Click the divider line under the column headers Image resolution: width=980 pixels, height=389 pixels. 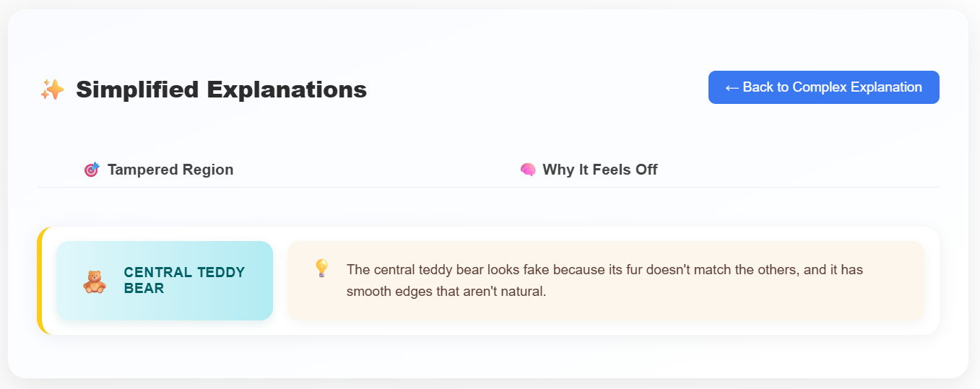coord(488,188)
